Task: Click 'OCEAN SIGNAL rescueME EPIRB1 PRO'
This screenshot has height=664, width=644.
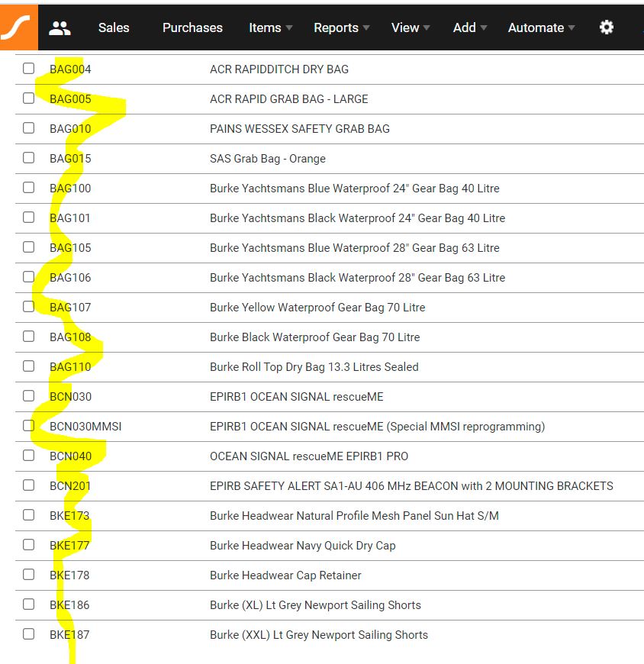Action: [x=309, y=456]
